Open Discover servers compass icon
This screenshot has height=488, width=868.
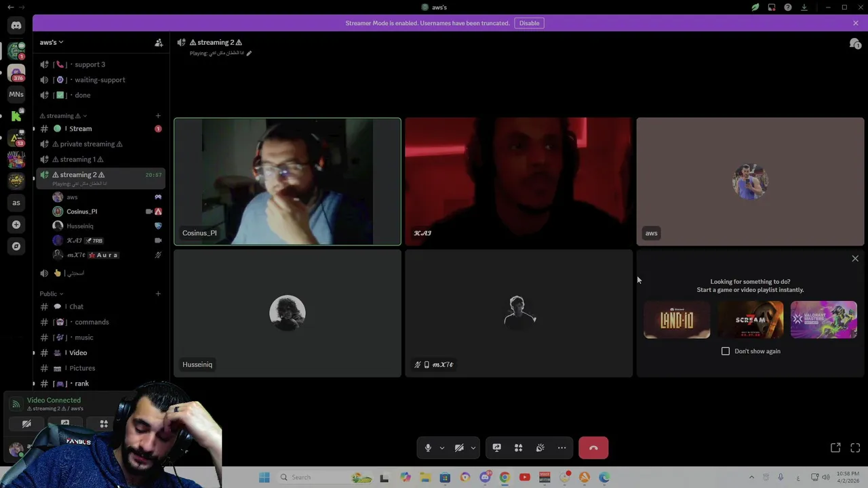[x=16, y=246]
